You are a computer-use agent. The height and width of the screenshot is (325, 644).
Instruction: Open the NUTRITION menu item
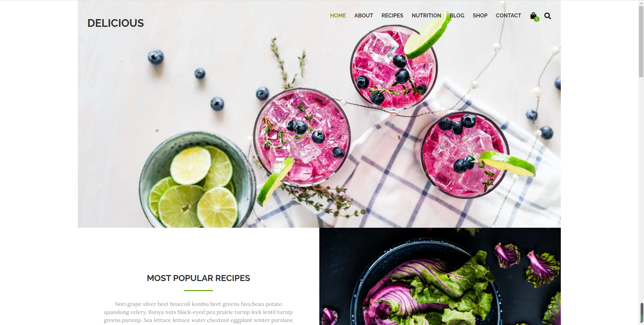(x=426, y=15)
